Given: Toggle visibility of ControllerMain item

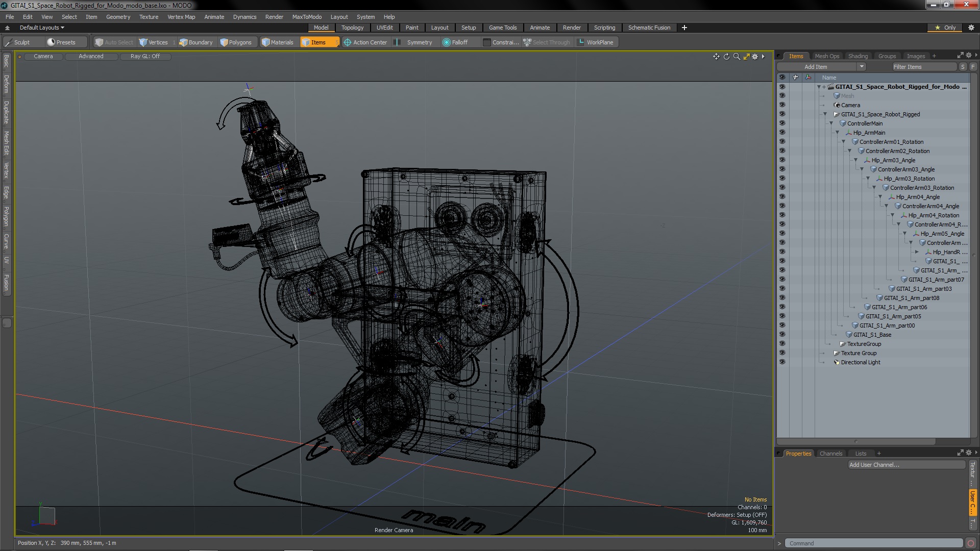Looking at the screenshot, I should [x=782, y=123].
